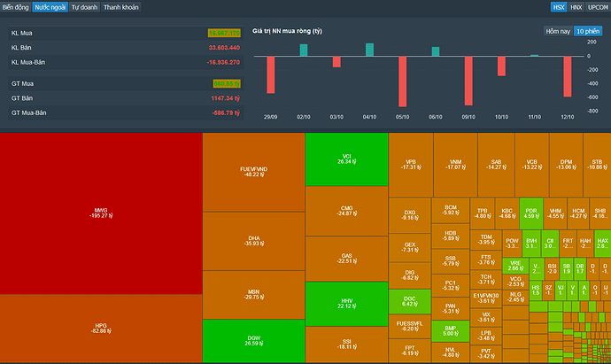611x364 pixels.
Task: Click the 05/10 red bar in chart
Action: coord(403,81)
